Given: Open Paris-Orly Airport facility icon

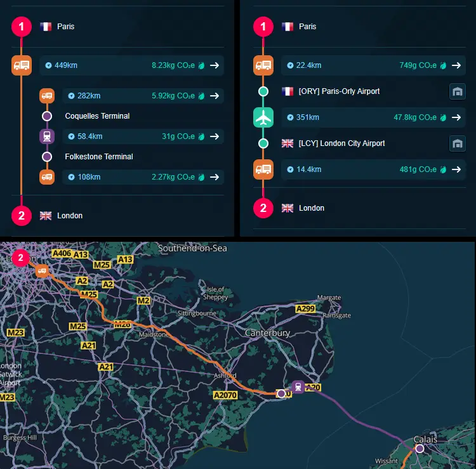Looking at the screenshot, I should click(458, 91).
